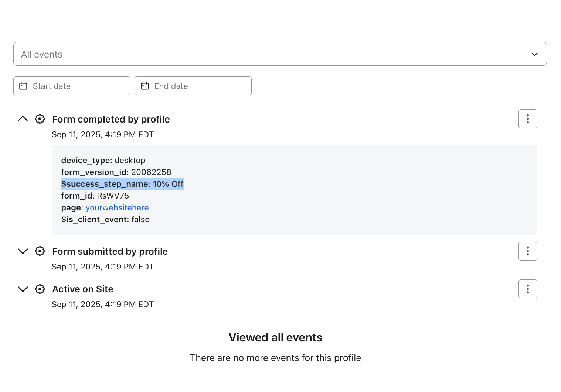561x392 pixels.
Task: Open the calendar icon beside Start date
Action: coord(23,86)
